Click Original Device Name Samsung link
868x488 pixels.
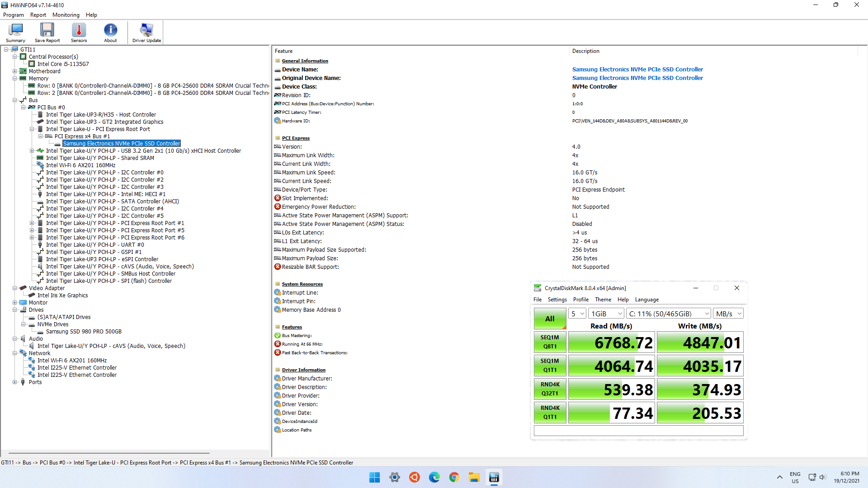pos(637,78)
